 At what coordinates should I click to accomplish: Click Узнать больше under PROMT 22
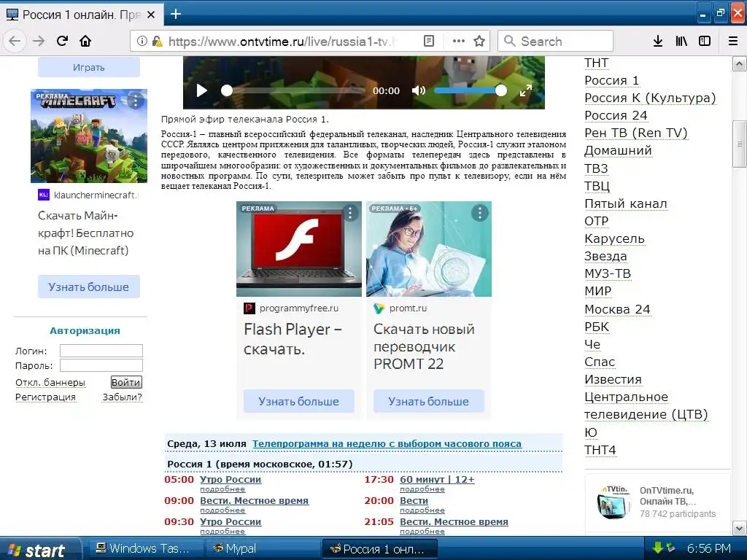click(428, 402)
